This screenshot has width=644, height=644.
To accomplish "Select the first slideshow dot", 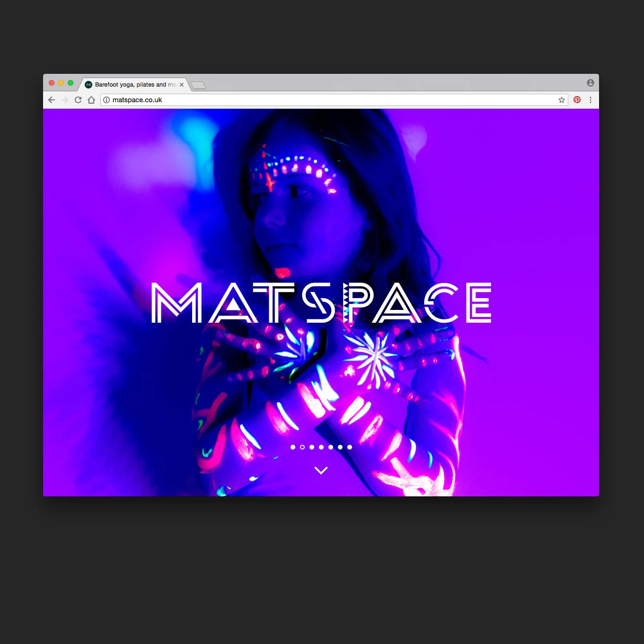I will coord(293,447).
